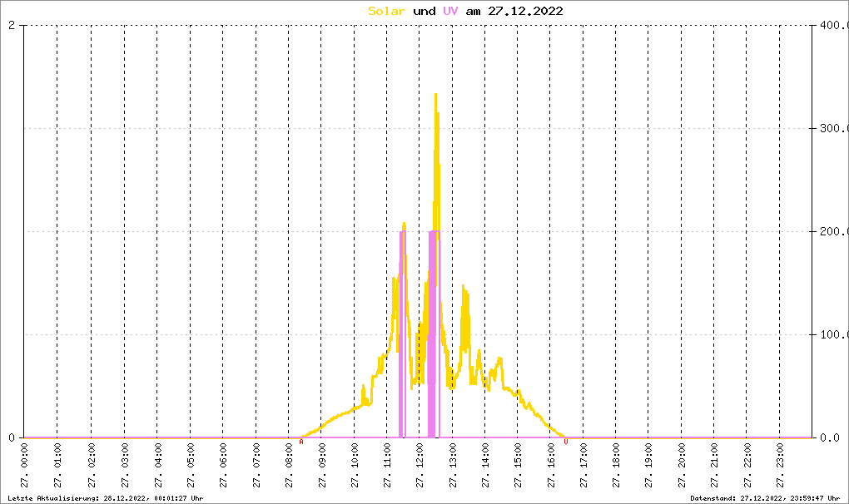849x504 pixels.
Task: Click the "200.0" right axis label
Action: coord(832,232)
